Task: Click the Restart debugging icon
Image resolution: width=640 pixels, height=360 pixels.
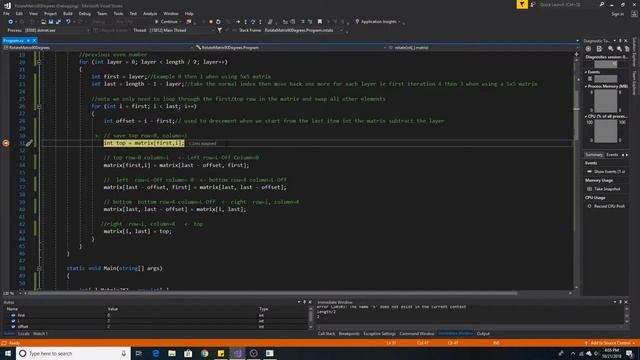Action: point(218,22)
